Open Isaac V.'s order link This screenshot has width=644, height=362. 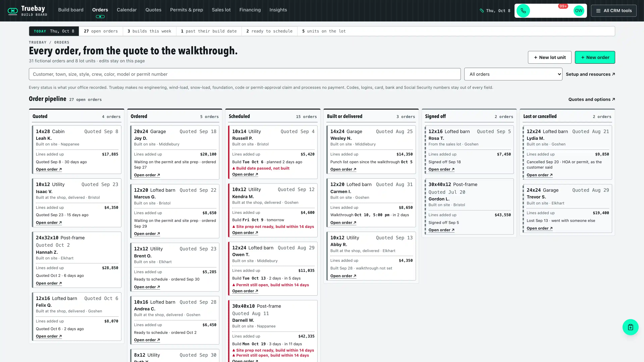48,223
